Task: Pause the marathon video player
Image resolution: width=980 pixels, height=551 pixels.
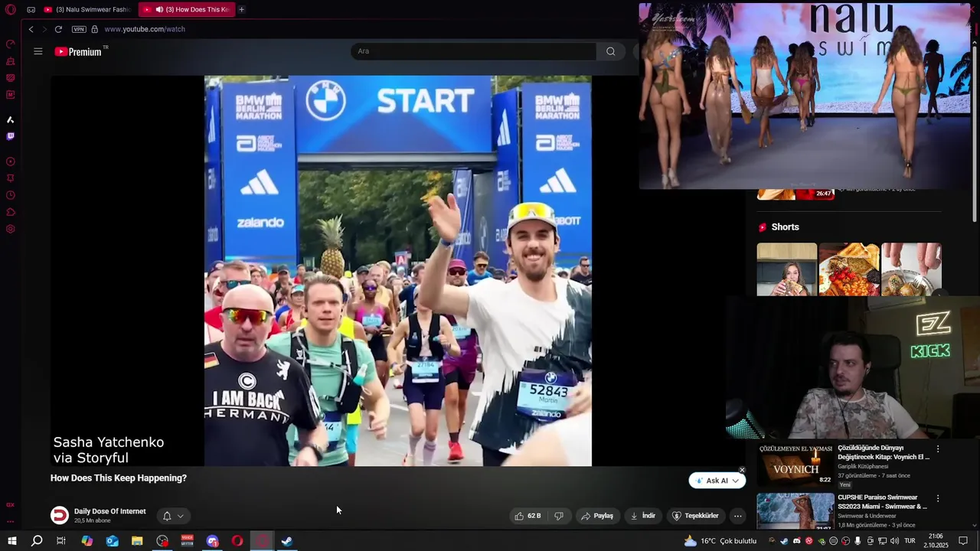Action: click(397, 270)
